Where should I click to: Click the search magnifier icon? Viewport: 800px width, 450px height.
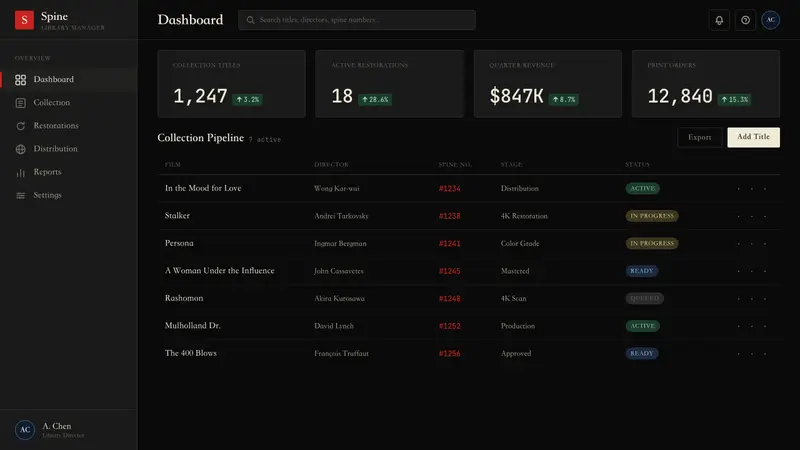(251, 20)
